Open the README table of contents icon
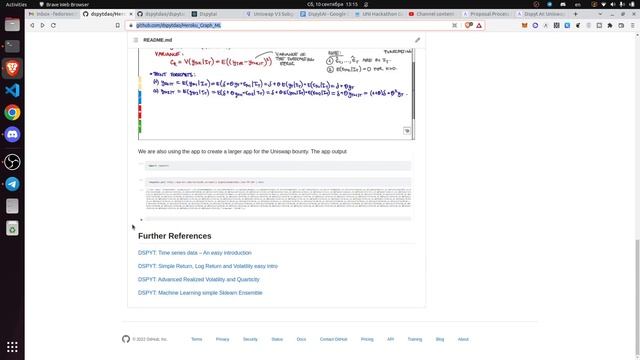This screenshot has height=360, width=640. click(136, 40)
